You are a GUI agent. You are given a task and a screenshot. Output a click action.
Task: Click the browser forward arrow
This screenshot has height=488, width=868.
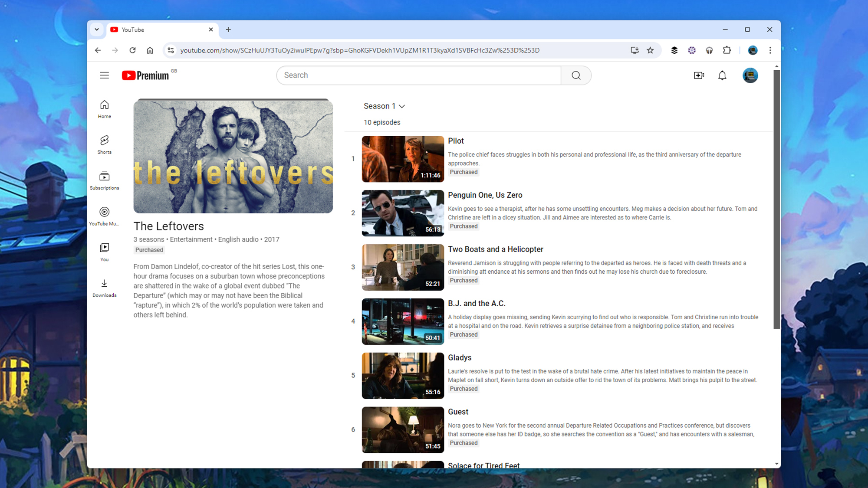(115, 50)
